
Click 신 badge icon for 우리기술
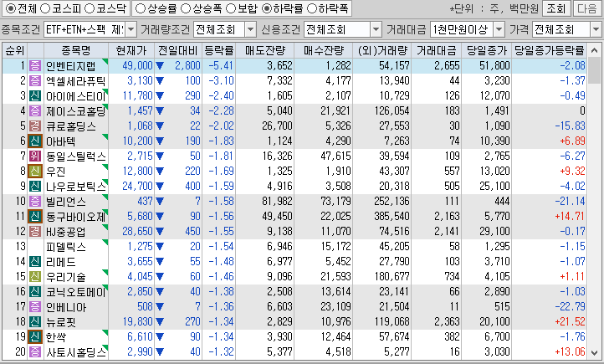pos(35,277)
